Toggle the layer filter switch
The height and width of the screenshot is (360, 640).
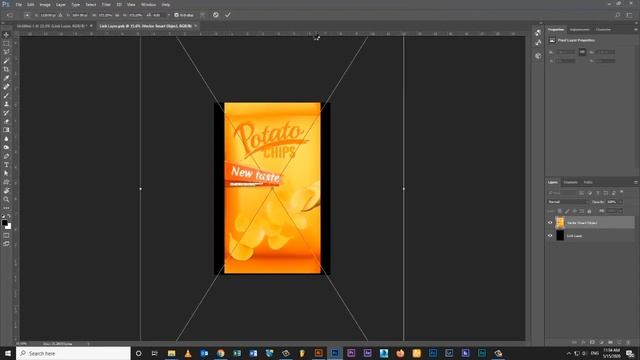[x=622, y=191]
